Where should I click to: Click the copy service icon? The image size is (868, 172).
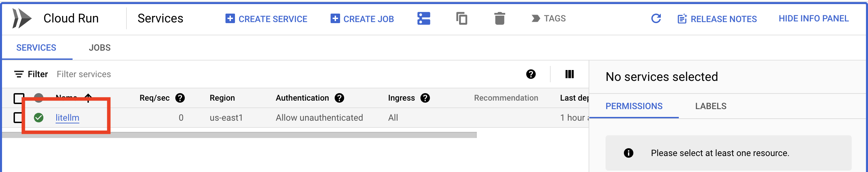pos(461,18)
